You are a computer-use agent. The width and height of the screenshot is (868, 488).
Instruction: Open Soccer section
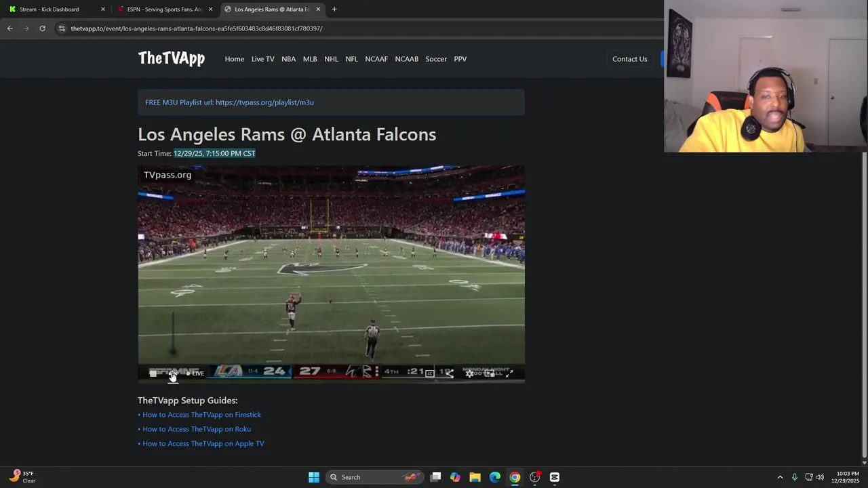tap(436, 59)
